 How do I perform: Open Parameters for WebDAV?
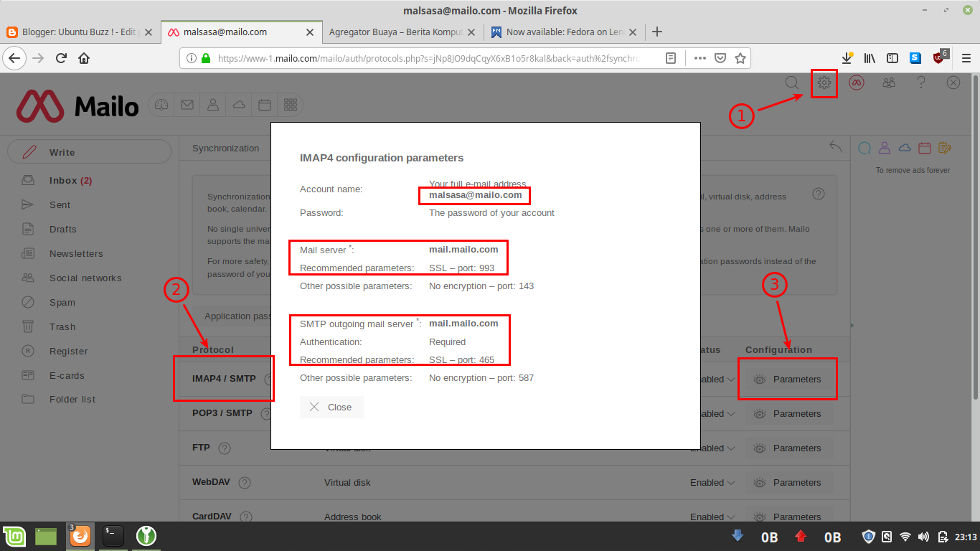[789, 483]
